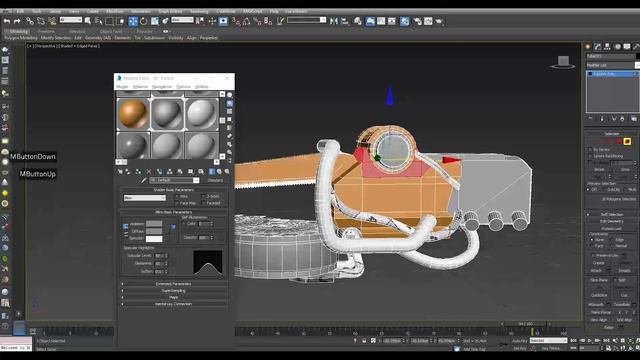The width and height of the screenshot is (640, 360).
Task: Open the Modifier List dropdown
Action: pos(613,65)
